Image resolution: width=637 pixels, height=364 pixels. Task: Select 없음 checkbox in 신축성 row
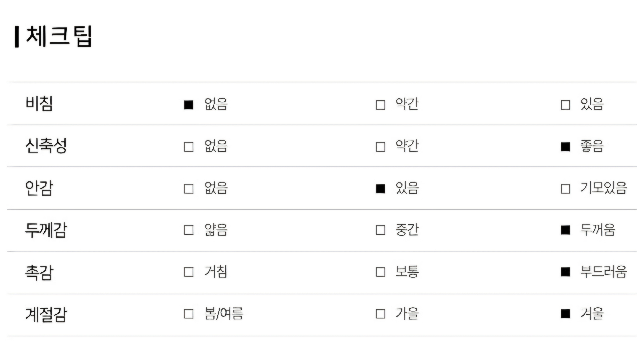189,147
